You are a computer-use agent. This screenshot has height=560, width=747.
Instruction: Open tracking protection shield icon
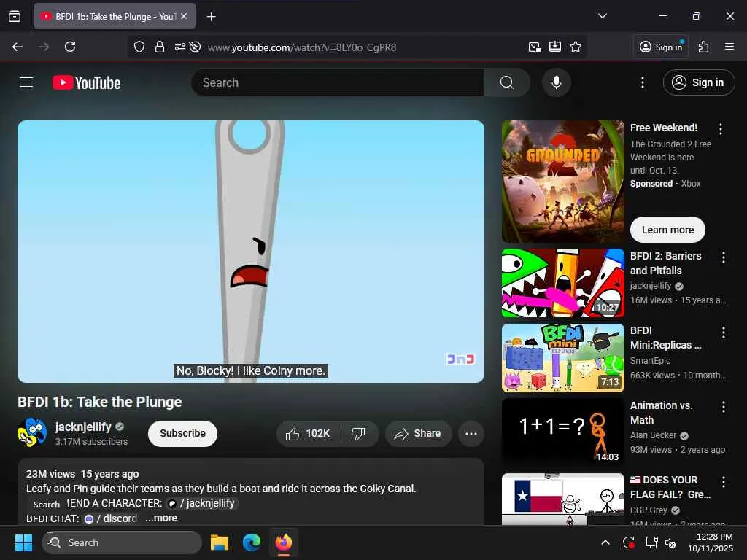click(x=139, y=47)
